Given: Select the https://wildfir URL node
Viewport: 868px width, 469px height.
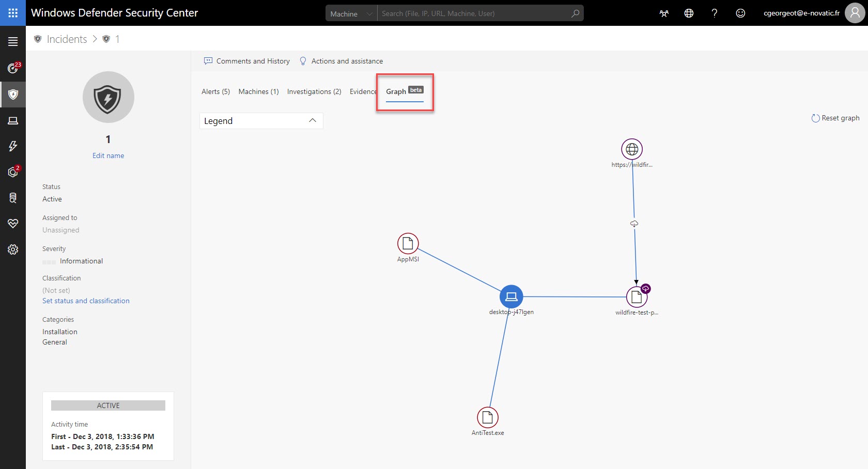Looking at the screenshot, I should (632, 149).
